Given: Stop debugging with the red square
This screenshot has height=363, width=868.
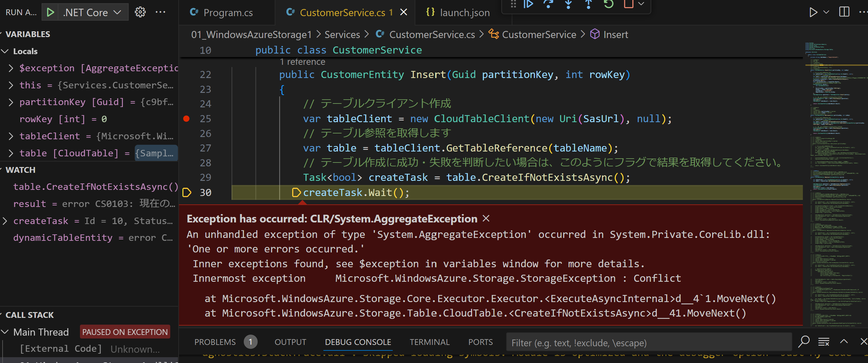Looking at the screenshot, I should pos(628,4).
